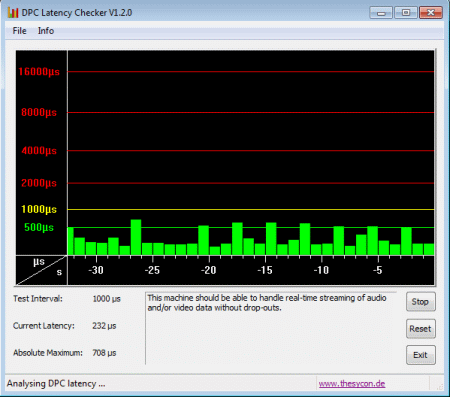450x397 pixels.
Task: Click the -20 second timeline marker
Action: (x=209, y=270)
